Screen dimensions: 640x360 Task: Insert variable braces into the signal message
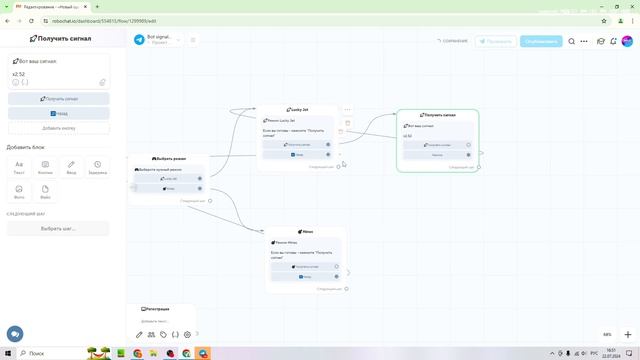tap(25, 82)
